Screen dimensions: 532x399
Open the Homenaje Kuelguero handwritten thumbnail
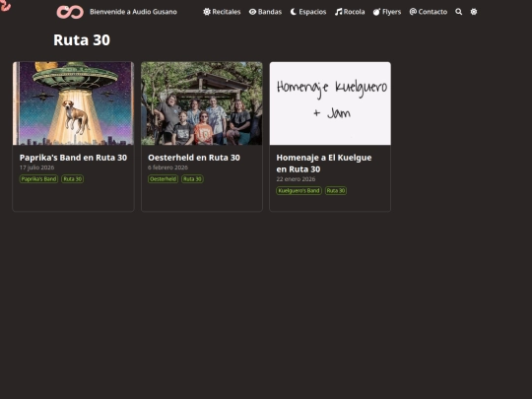330,103
